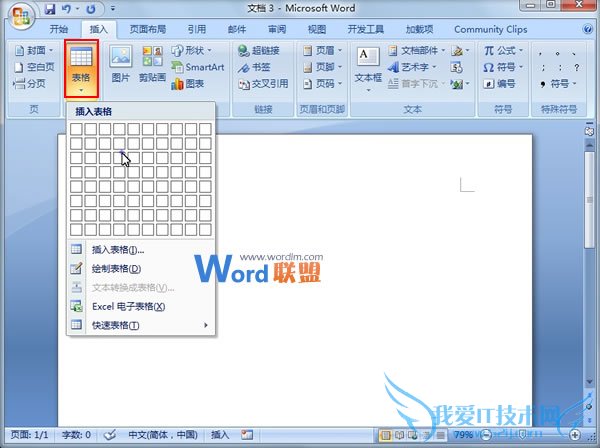Insert date and time icon in 文本 group
This screenshot has height=448, width=600.
click(x=457, y=67)
